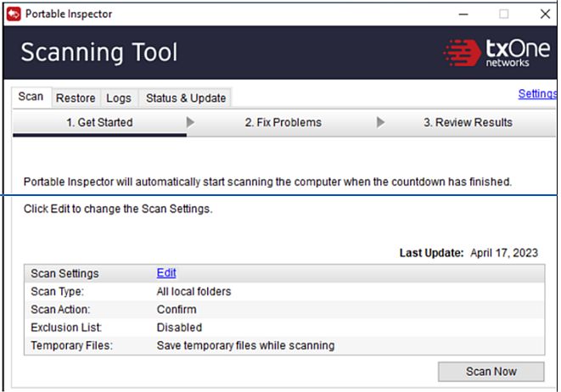Start scanning with the Scan Now button
Viewport: 561px width, 392px height.
491,372
